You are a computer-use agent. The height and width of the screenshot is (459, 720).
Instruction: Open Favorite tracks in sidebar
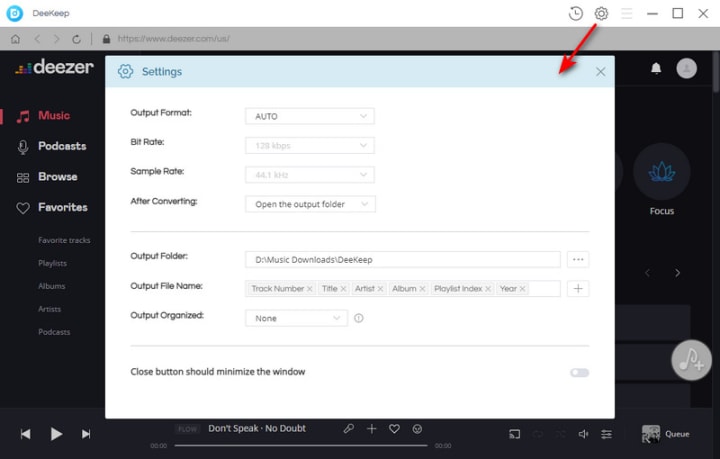[x=64, y=240]
